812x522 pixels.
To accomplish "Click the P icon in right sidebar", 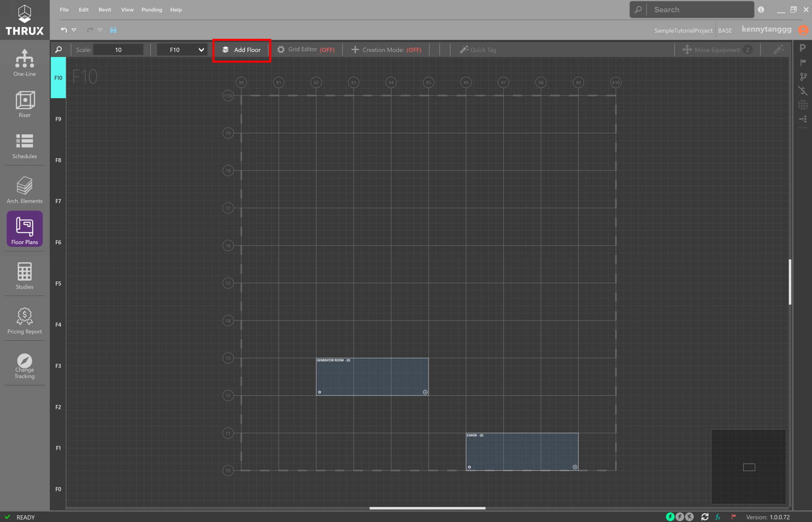I will pyautogui.click(x=803, y=48).
